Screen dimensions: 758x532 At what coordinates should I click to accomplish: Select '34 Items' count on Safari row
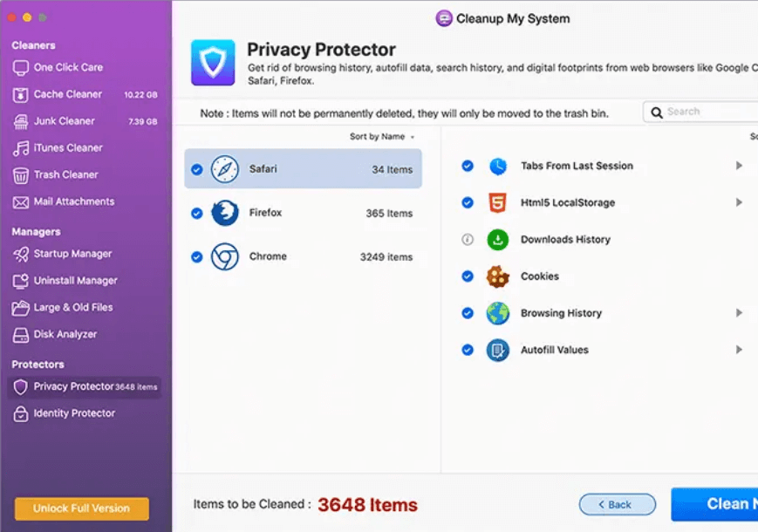tap(392, 170)
